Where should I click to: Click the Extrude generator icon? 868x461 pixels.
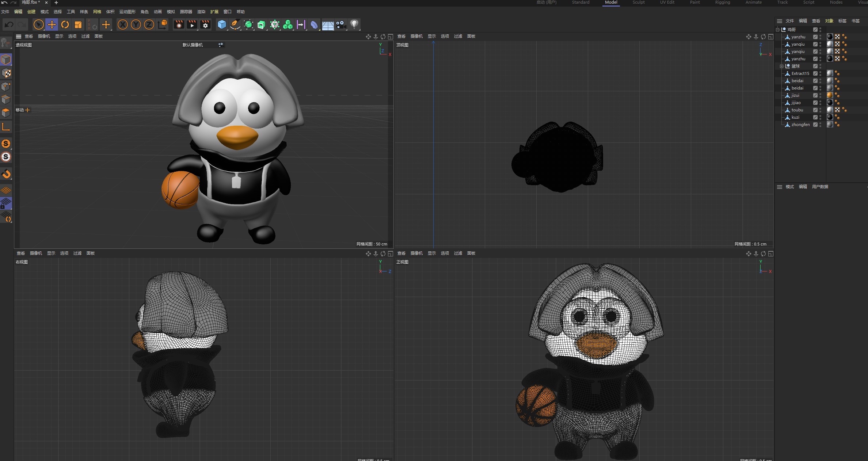pyautogui.click(x=262, y=24)
